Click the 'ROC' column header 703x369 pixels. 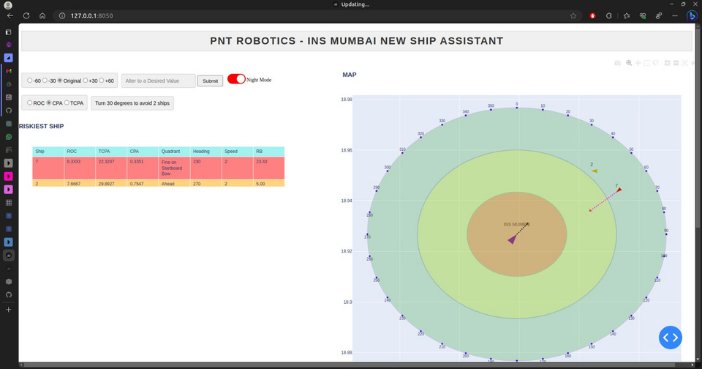pyautogui.click(x=80, y=152)
